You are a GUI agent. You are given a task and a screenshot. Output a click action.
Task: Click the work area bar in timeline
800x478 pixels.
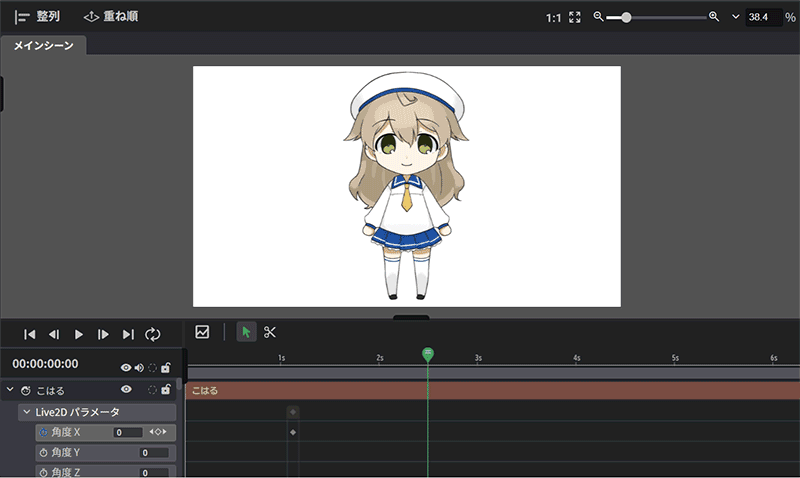coord(493,373)
